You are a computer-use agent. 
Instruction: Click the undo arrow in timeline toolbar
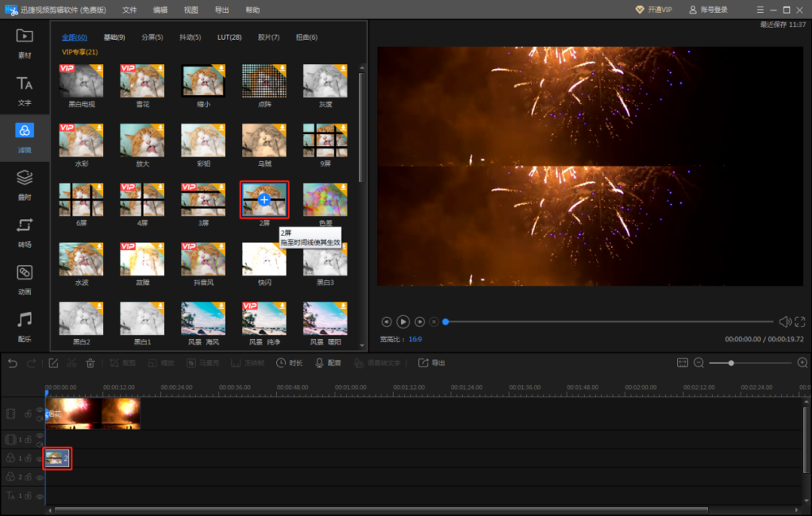coord(12,363)
